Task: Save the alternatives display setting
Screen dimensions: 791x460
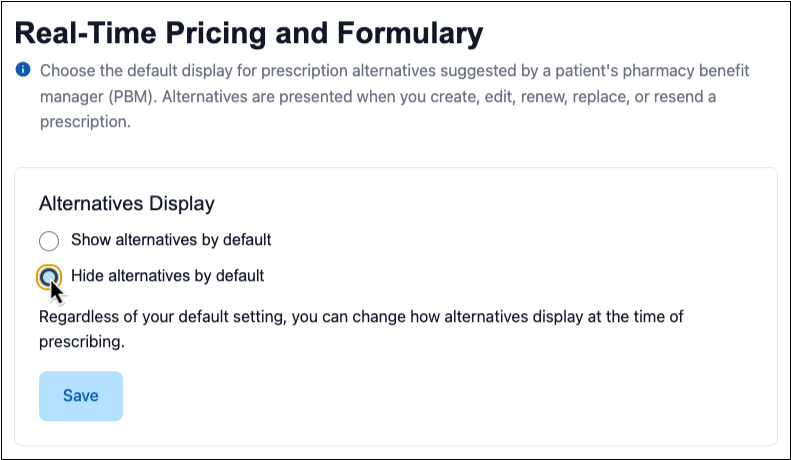Action: click(x=81, y=396)
